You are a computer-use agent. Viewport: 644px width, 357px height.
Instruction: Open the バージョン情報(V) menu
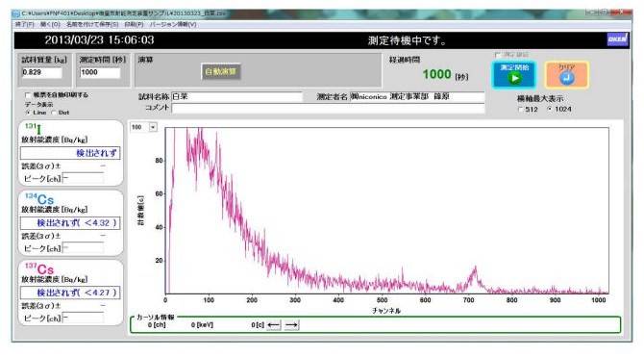(173, 24)
